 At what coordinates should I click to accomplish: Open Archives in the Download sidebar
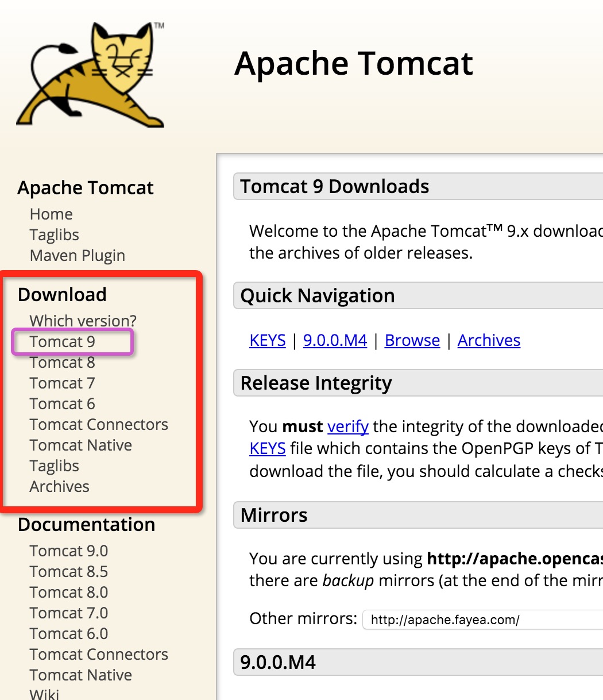click(x=59, y=487)
